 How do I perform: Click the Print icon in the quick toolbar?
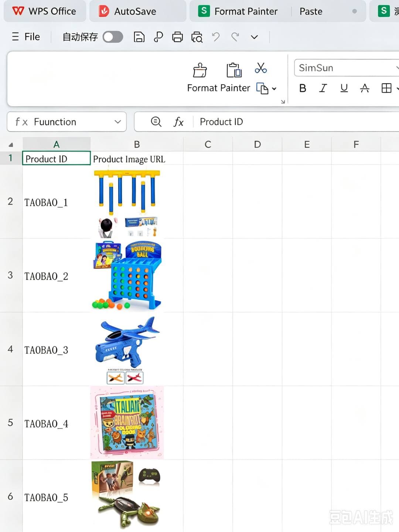(177, 37)
